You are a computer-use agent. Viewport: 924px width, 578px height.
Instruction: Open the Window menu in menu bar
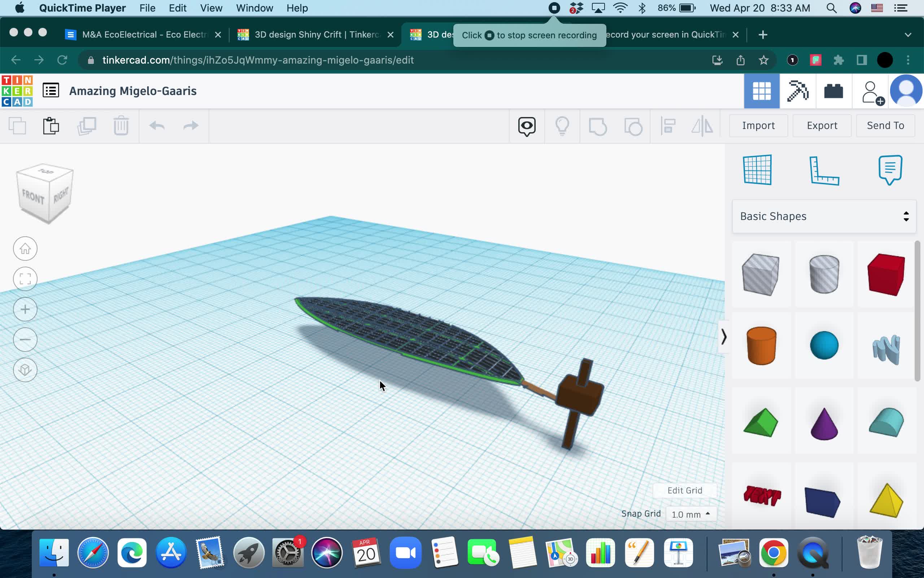click(254, 8)
